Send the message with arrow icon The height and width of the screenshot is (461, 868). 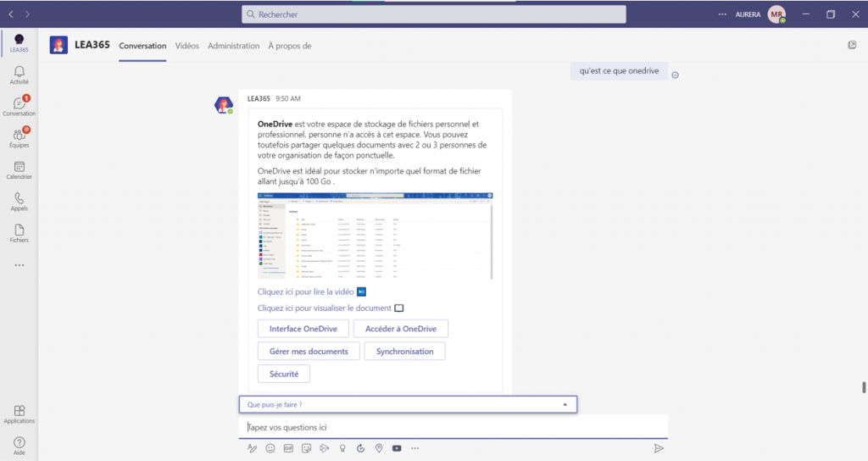tap(658, 448)
